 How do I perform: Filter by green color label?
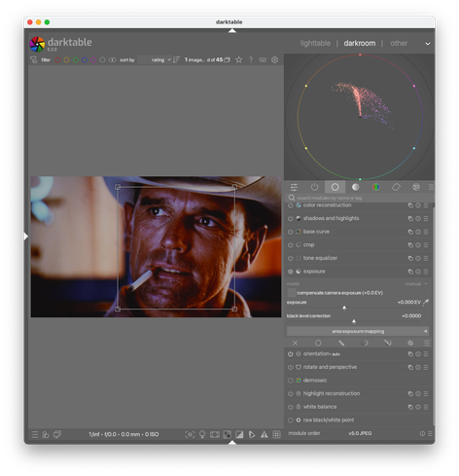(76, 60)
